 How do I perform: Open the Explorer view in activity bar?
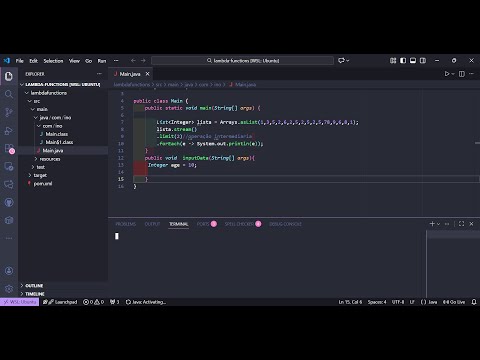[x=9, y=76]
